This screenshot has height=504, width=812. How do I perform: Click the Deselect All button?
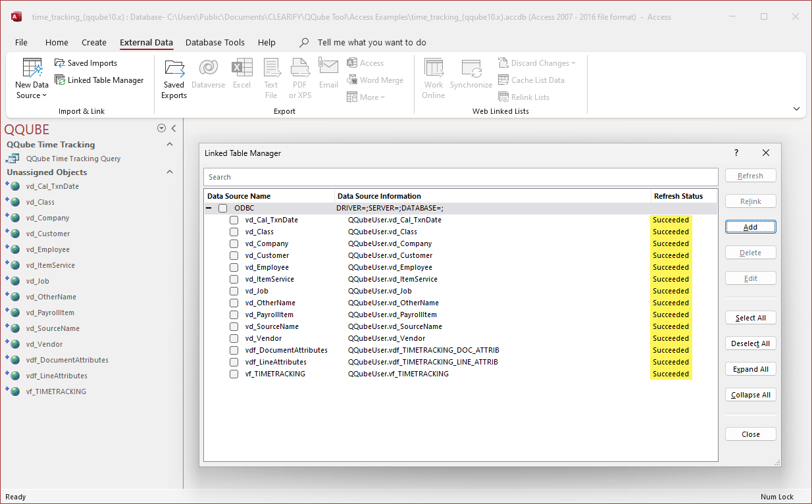pos(751,343)
